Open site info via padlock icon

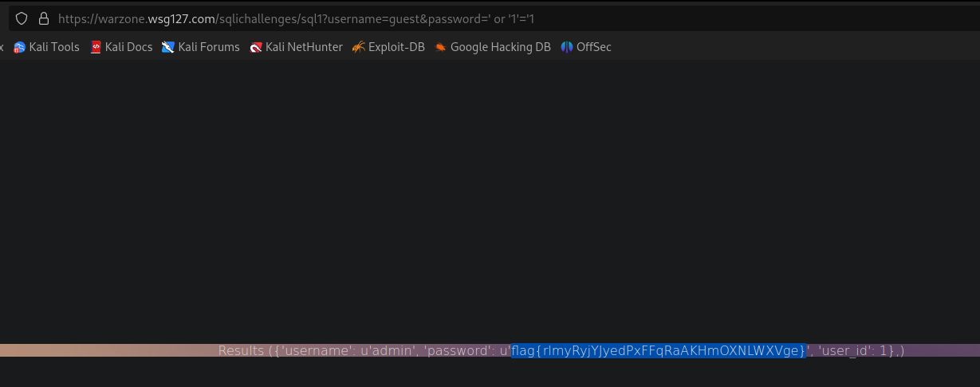click(x=43, y=18)
